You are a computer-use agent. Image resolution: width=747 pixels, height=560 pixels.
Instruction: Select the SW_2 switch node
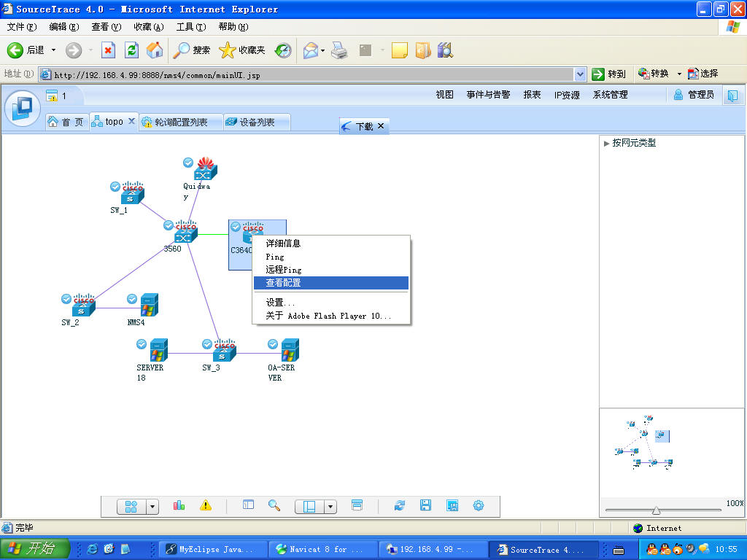pos(83,305)
